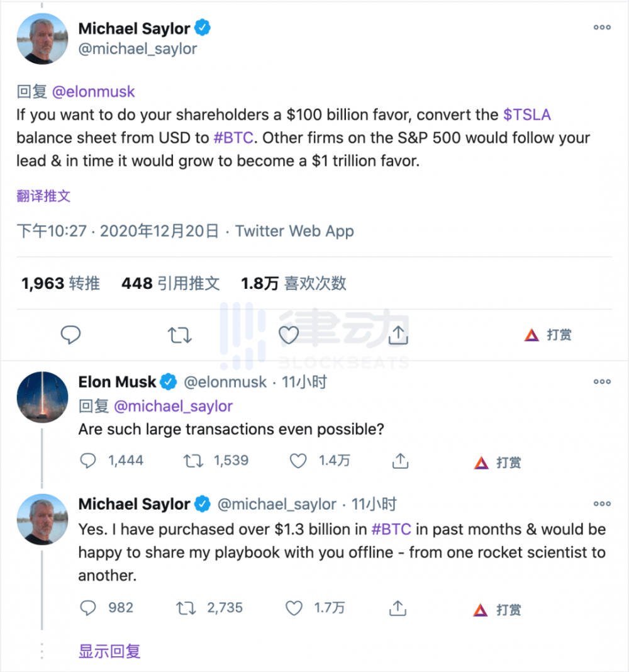Click the $TSLA cashtag link

tap(527, 115)
